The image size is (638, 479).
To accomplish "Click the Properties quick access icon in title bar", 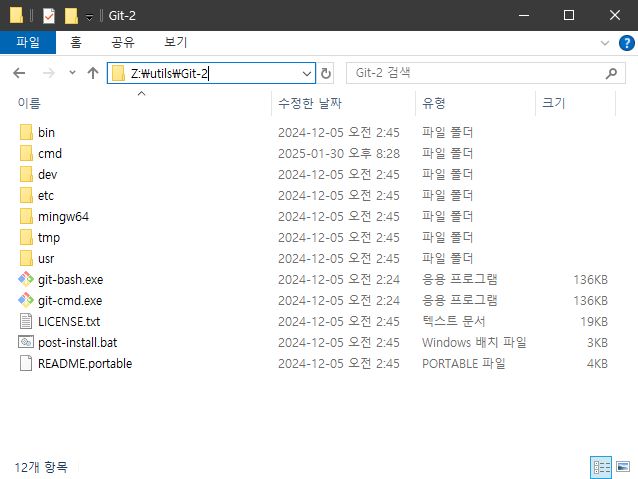I will click(49, 16).
